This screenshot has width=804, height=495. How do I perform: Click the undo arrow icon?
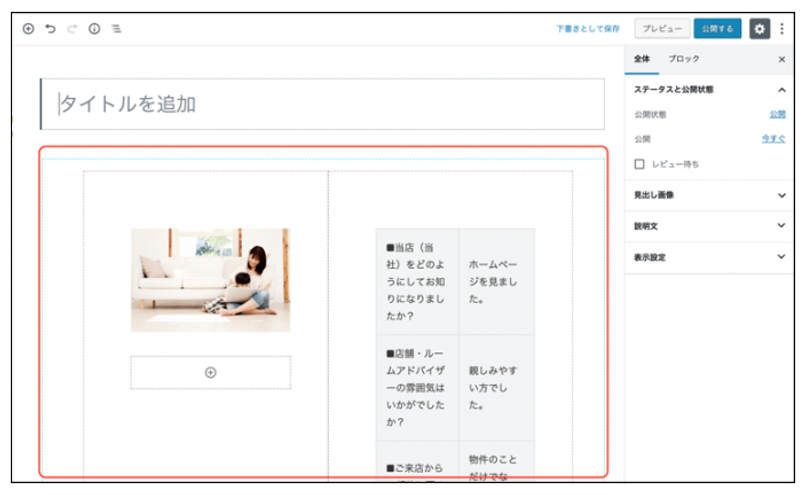click(50, 29)
